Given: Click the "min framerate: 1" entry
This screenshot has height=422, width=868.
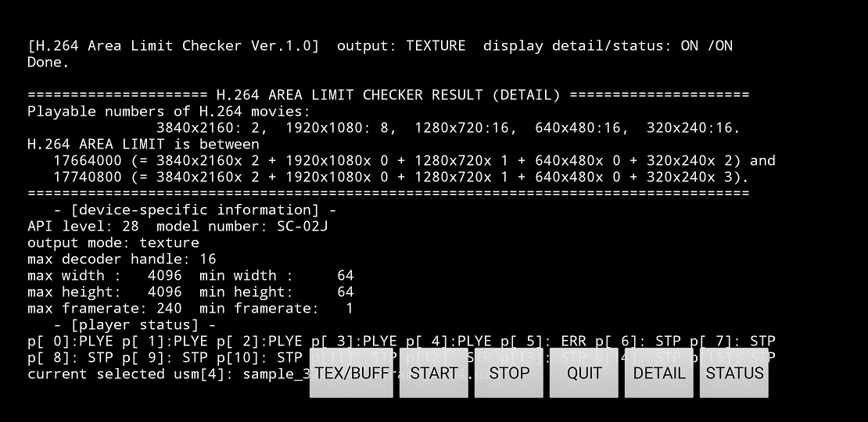Looking at the screenshot, I should tap(276, 308).
